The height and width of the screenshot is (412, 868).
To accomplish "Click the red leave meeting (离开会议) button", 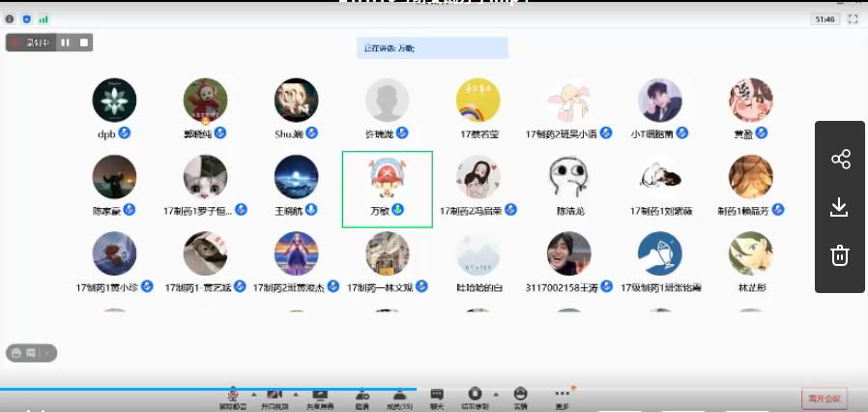I will click(824, 398).
